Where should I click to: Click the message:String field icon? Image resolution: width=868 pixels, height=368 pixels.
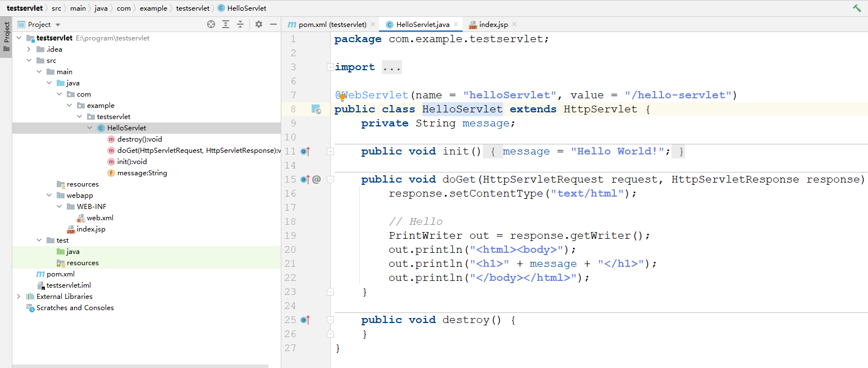pos(111,173)
